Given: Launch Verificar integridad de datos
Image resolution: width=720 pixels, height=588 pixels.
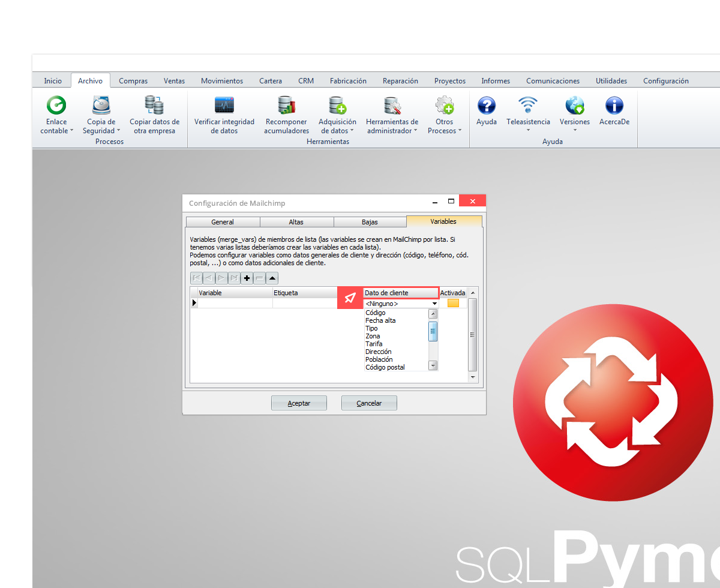Looking at the screenshot, I should click(224, 107).
